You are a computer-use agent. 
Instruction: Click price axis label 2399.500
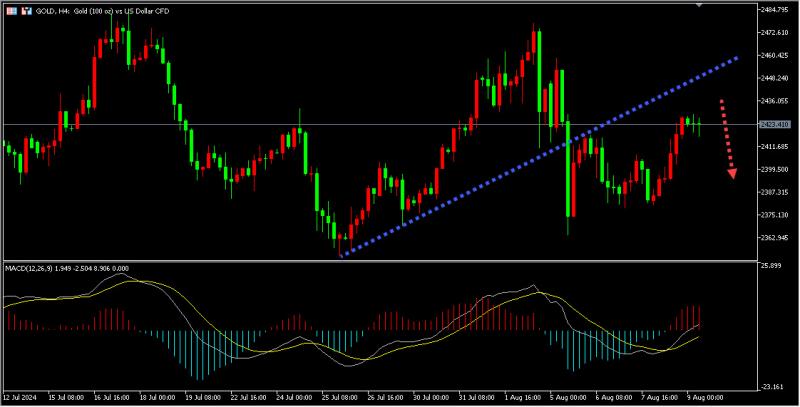pyautogui.click(x=774, y=169)
